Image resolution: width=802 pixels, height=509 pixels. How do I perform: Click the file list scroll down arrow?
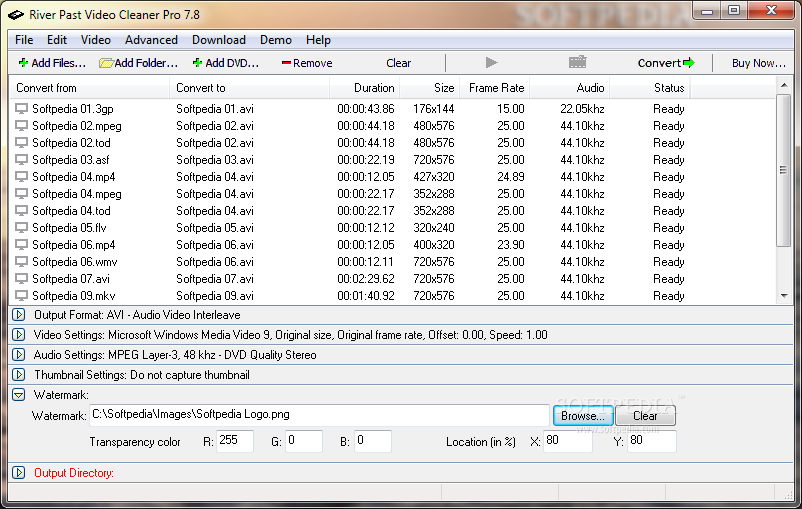coord(784,296)
